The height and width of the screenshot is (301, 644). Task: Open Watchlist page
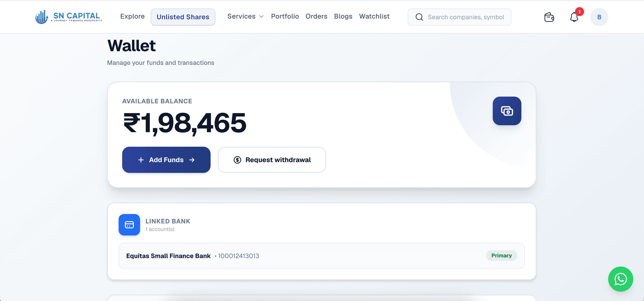(x=374, y=17)
